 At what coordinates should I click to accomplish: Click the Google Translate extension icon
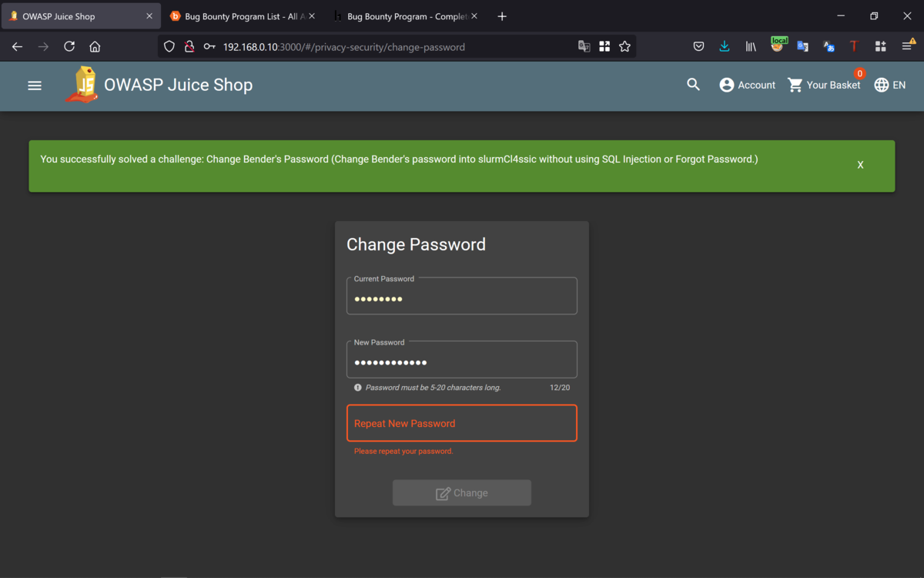(802, 47)
